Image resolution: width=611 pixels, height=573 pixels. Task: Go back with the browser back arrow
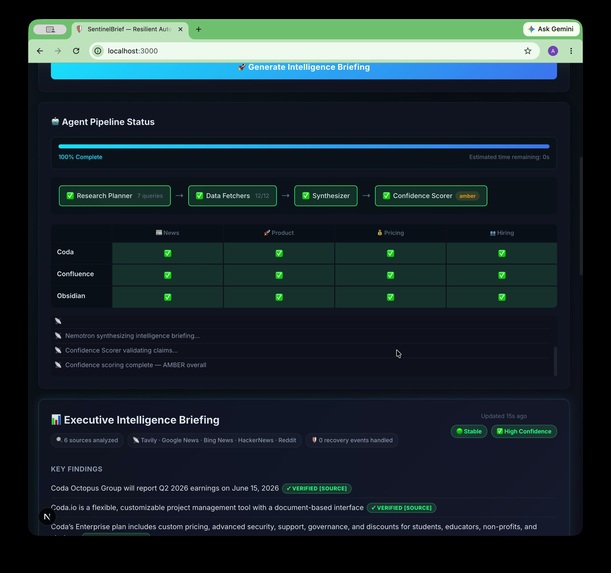click(x=40, y=51)
